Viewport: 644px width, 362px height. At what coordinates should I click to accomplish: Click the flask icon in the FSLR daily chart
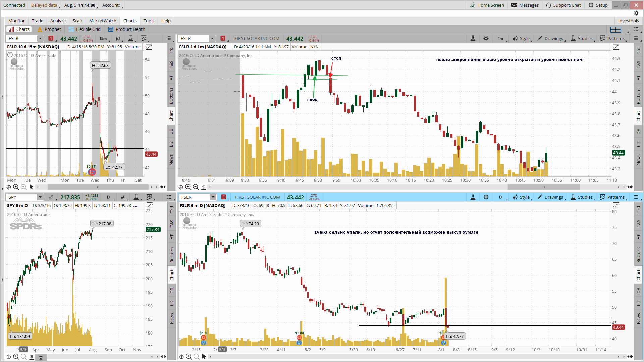click(473, 197)
